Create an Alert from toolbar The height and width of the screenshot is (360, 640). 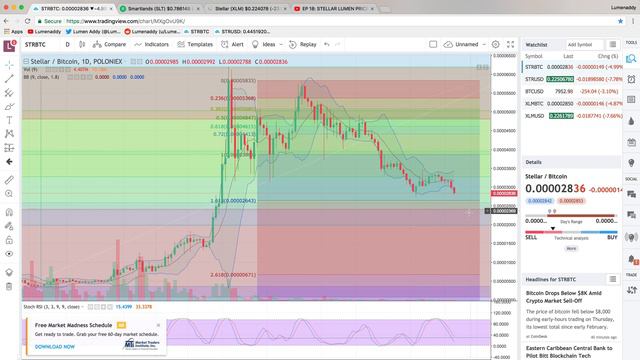tap(232, 44)
